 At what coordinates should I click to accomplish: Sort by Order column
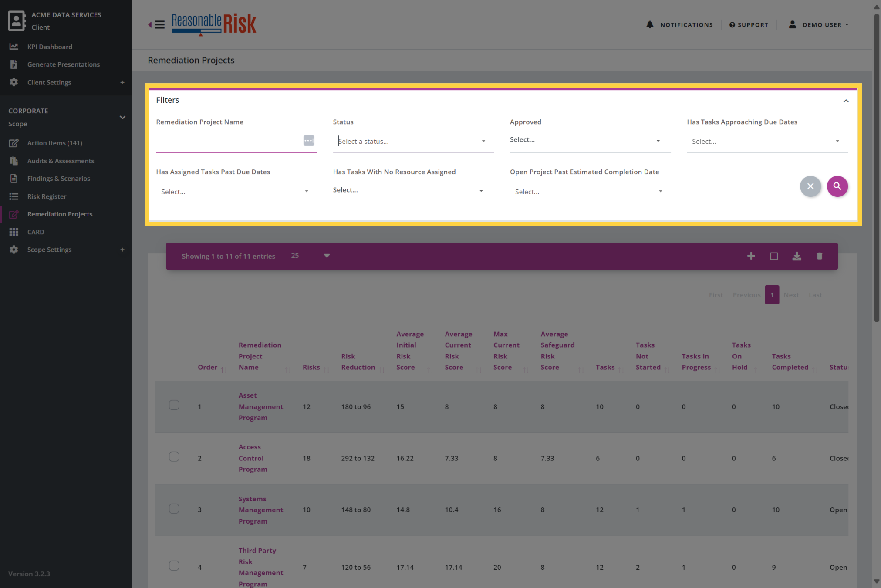[212, 368]
